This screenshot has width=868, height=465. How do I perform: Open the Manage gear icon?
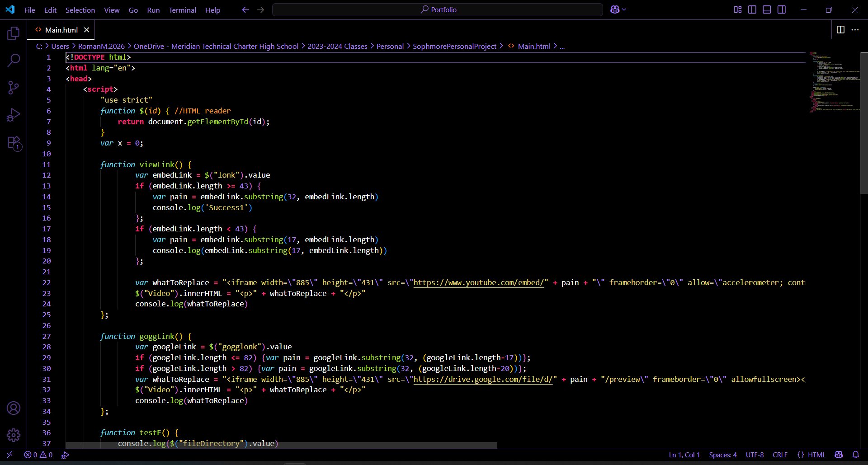pos(14,435)
